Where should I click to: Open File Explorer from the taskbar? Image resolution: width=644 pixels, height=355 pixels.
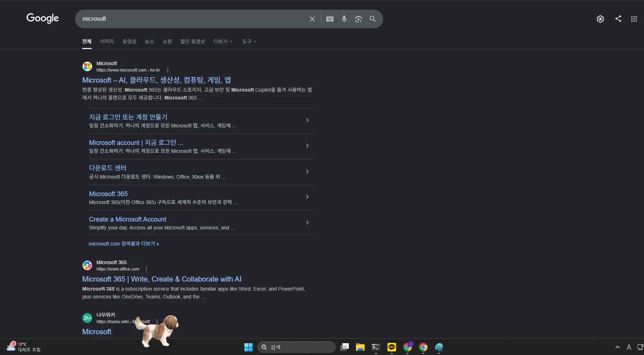[360, 347]
